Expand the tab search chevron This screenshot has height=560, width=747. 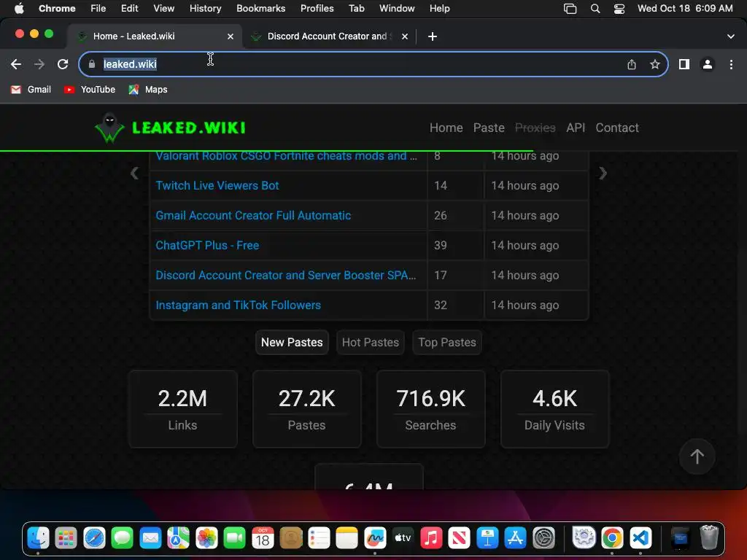[731, 36]
